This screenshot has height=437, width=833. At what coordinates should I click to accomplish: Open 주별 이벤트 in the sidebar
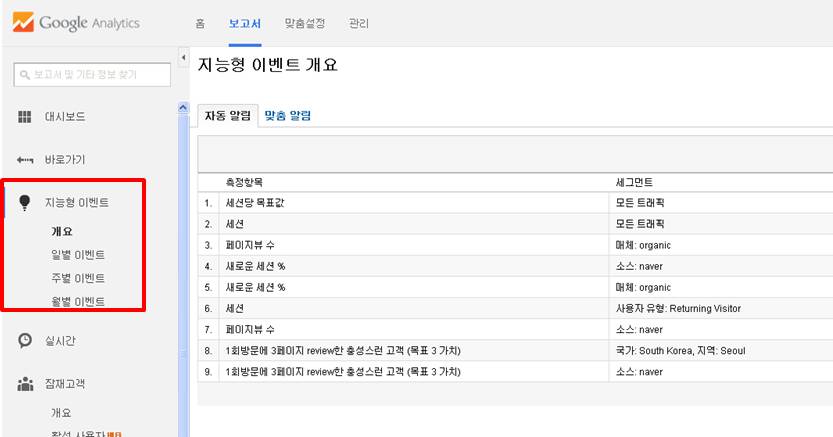point(78,278)
